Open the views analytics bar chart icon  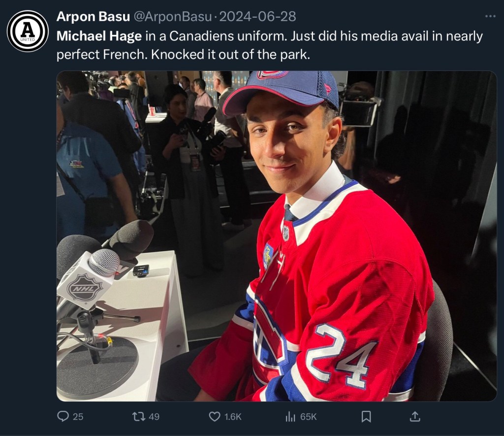(290, 416)
